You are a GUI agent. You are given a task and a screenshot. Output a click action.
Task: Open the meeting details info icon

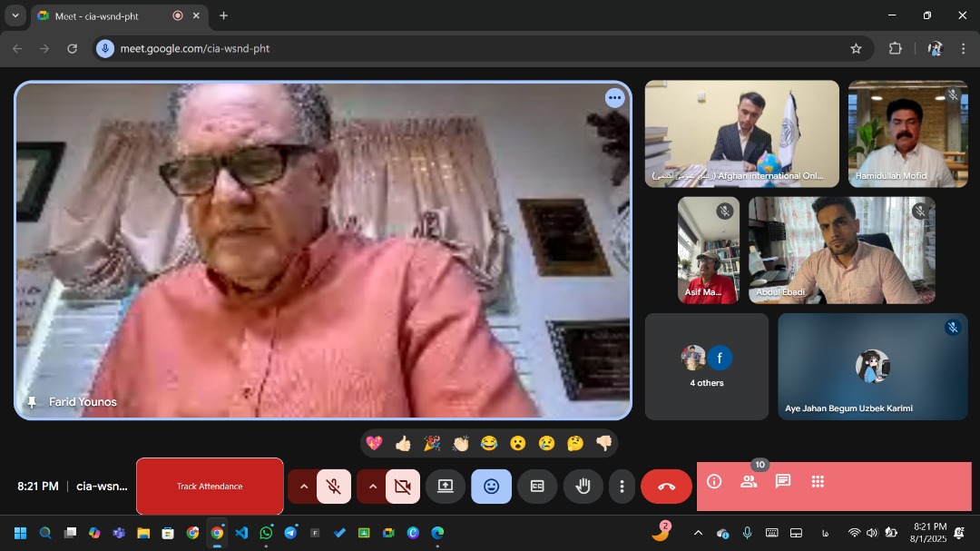(x=714, y=482)
